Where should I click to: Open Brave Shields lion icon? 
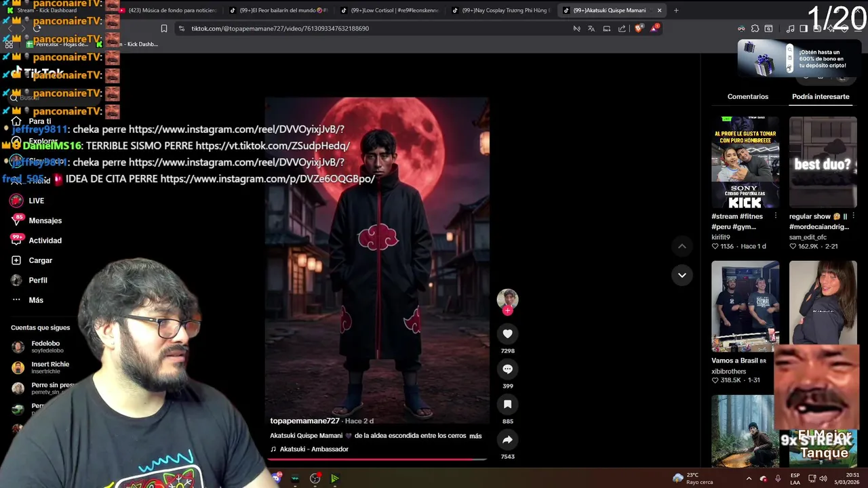coord(638,28)
